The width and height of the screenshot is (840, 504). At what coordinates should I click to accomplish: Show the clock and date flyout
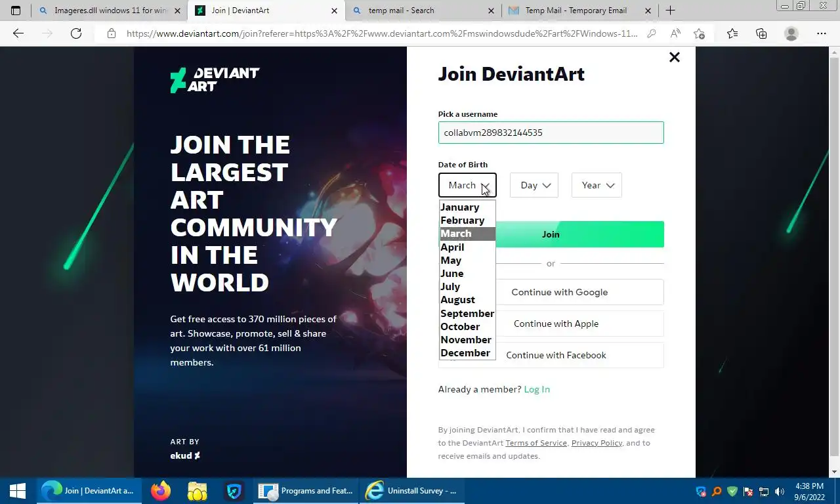tap(808, 491)
